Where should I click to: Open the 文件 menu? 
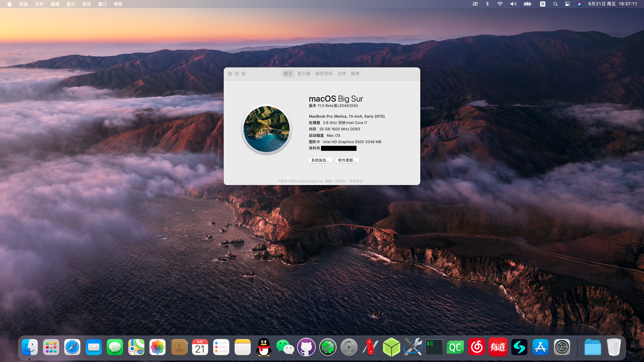pyautogui.click(x=39, y=4)
